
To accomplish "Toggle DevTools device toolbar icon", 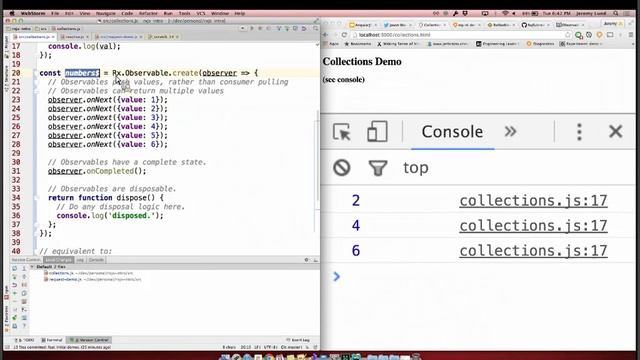I will coord(377,131).
